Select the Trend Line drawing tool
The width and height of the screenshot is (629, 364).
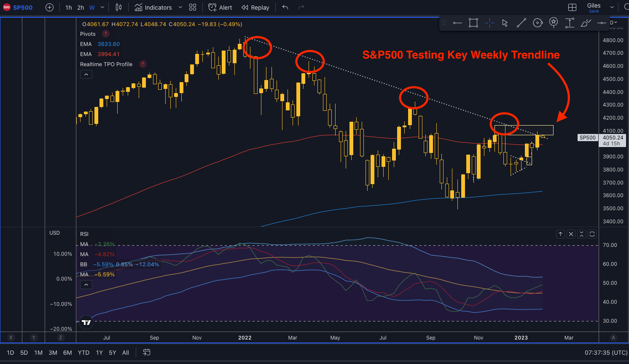tap(521, 23)
